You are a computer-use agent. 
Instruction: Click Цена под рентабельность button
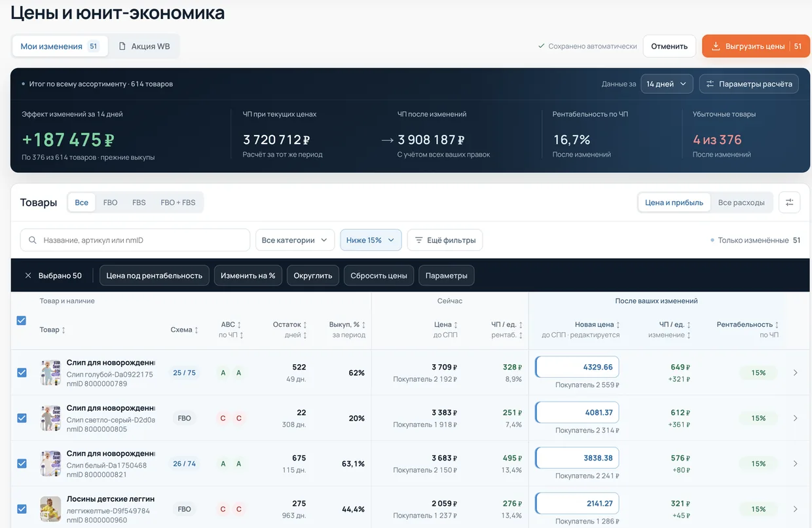click(155, 276)
